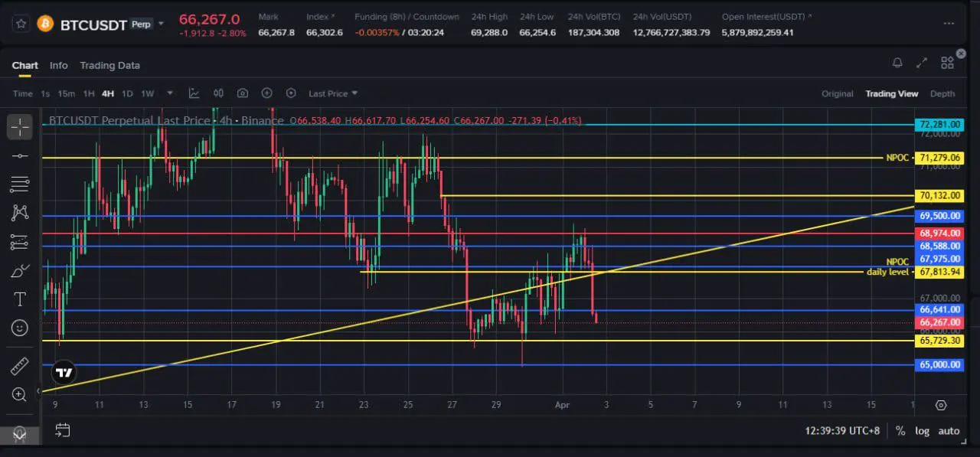Image resolution: width=980 pixels, height=457 pixels.
Task: Select the 1H timeframe
Action: [x=89, y=93]
